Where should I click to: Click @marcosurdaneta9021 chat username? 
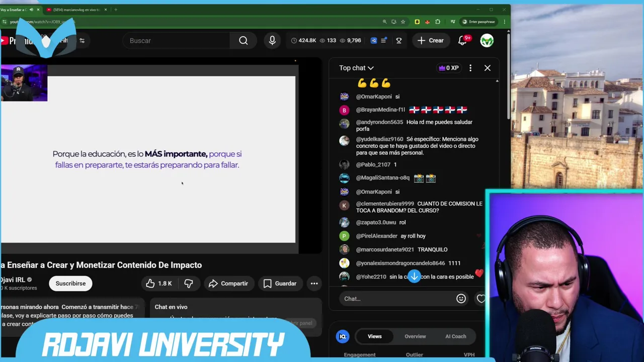[385, 249]
